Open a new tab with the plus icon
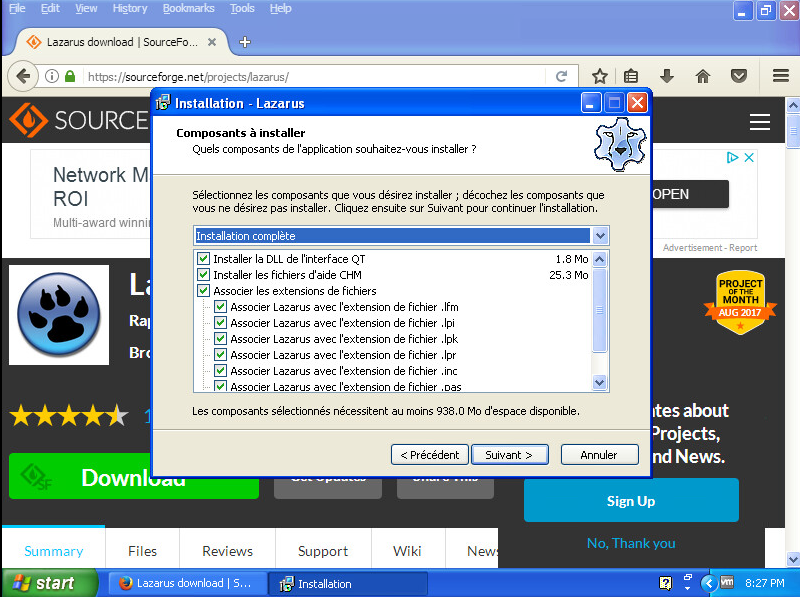This screenshot has height=597, width=800. [245, 42]
